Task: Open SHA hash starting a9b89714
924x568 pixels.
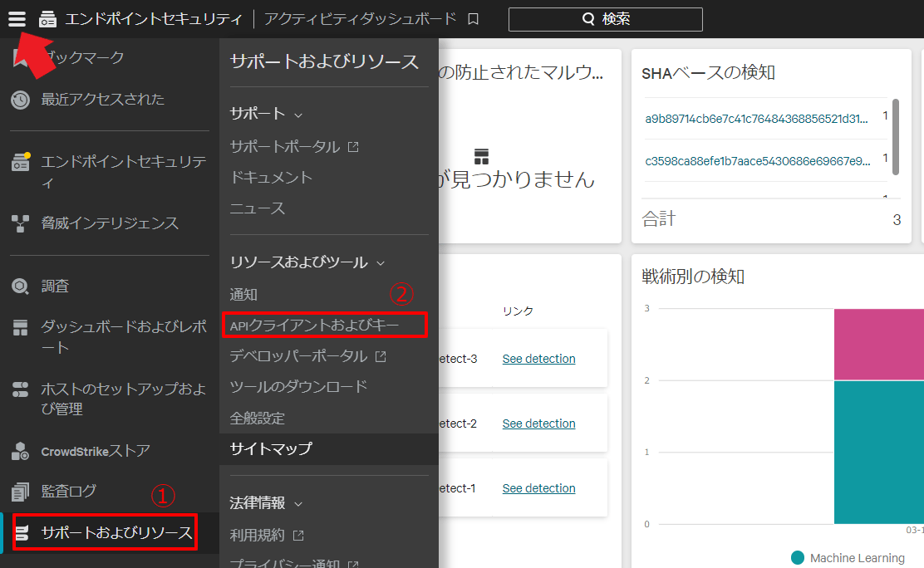Action: (x=756, y=119)
